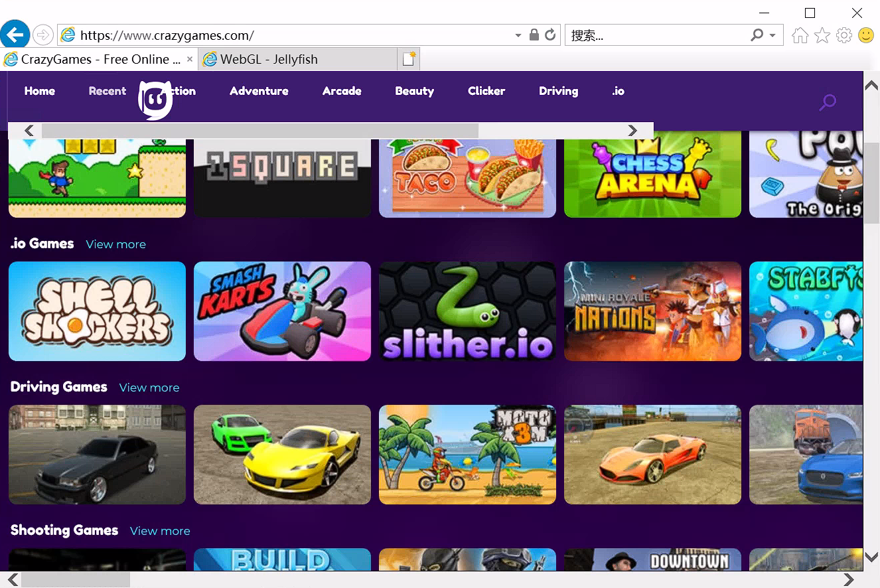Open Favorites with the star icon
Screen dimensions: 880x588
point(822,35)
